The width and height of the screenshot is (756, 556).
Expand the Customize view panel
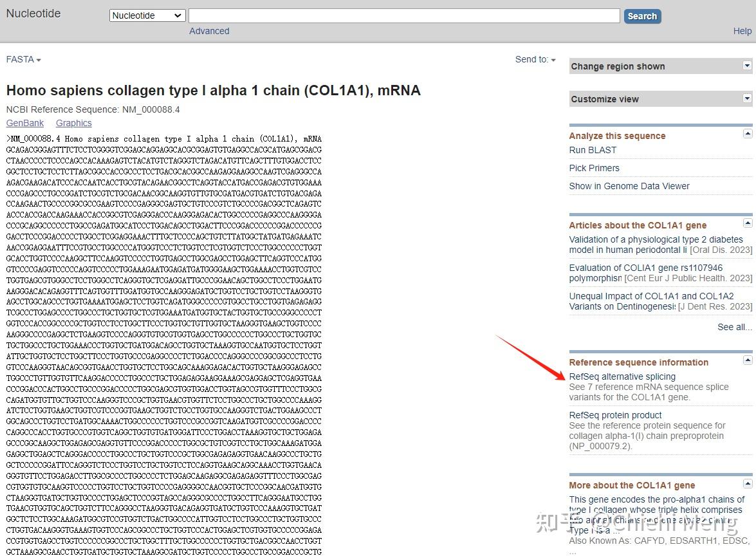click(x=747, y=98)
